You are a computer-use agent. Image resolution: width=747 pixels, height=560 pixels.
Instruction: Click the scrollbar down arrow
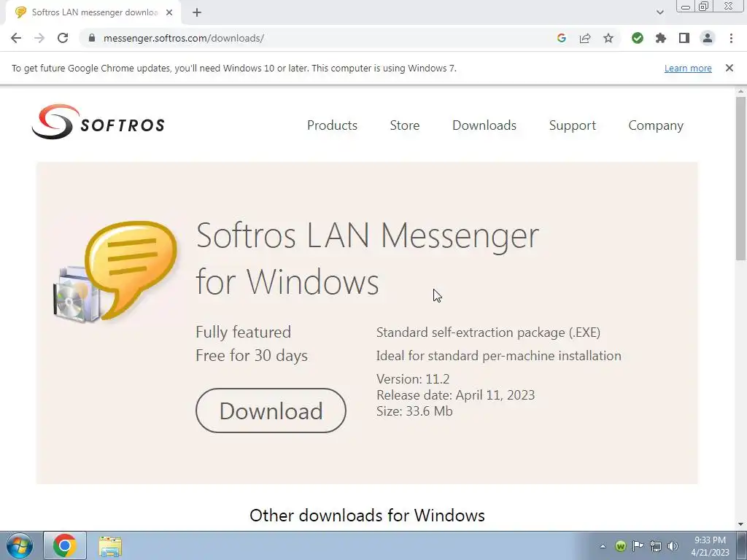(x=741, y=525)
